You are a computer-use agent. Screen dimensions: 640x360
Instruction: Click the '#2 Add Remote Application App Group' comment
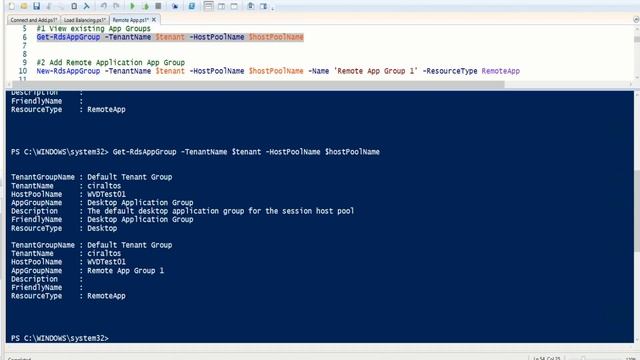[x=111, y=62]
